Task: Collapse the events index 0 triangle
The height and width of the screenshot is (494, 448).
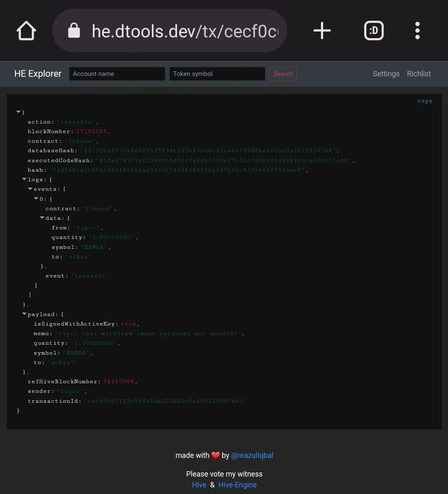Action: [x=36, y=199]
